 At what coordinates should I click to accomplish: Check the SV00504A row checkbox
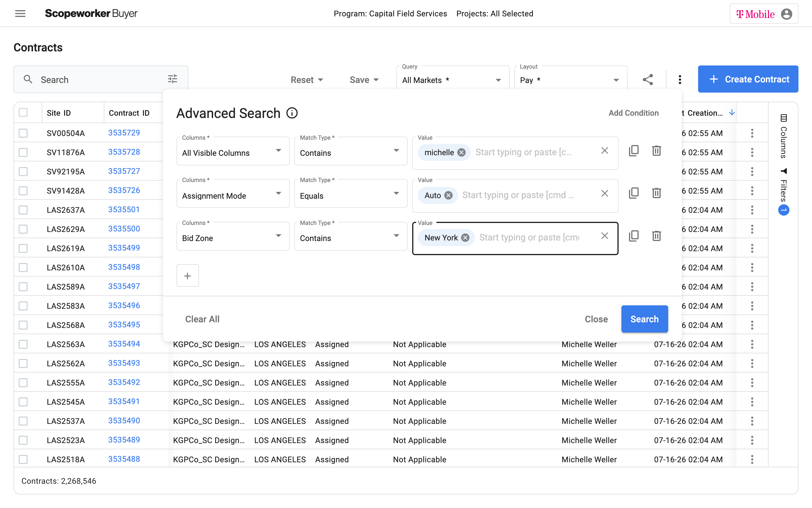point(23,133)
